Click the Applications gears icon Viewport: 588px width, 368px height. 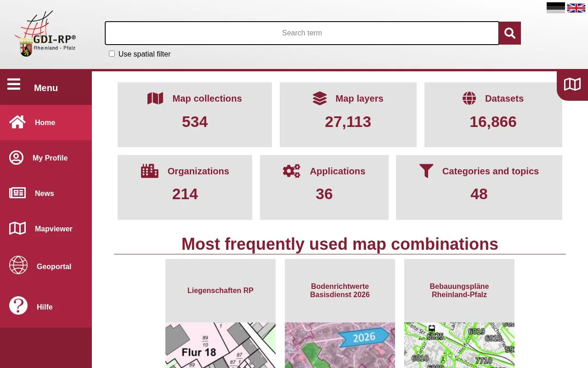coord(291,171)
